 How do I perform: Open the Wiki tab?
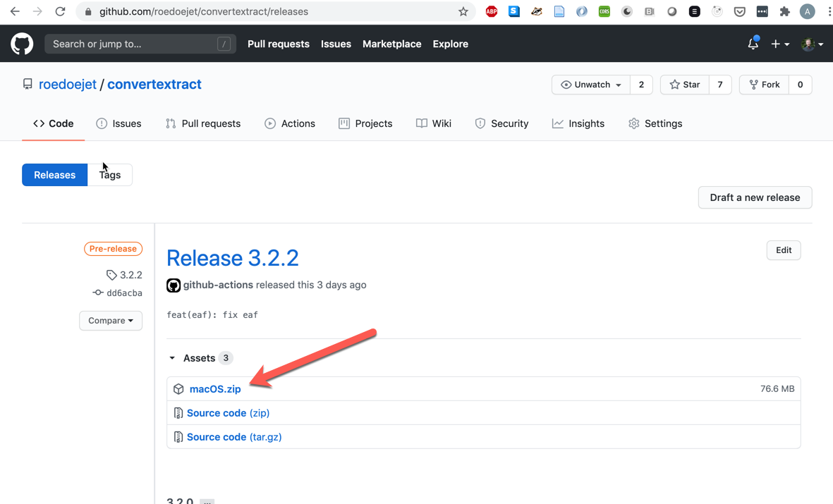point(434,123)
